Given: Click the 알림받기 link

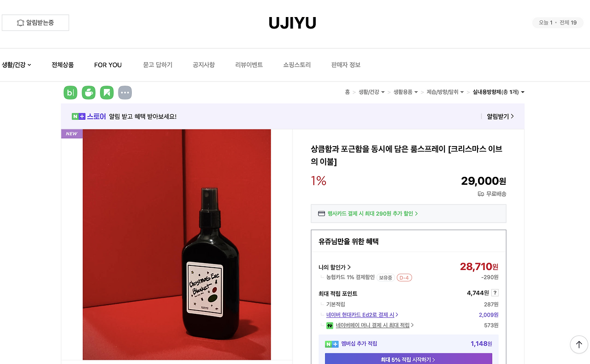Looking at the screenshot, I should coord(500,117).
